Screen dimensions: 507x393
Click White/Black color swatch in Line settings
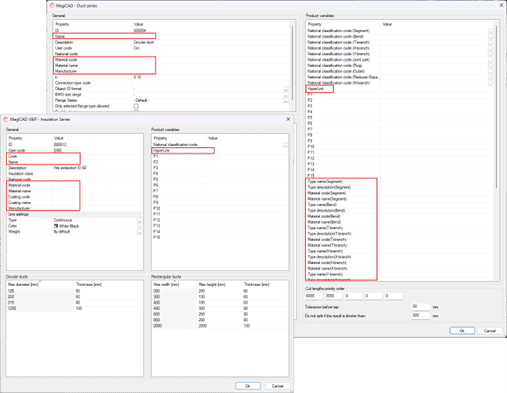(x=56, y=226)
